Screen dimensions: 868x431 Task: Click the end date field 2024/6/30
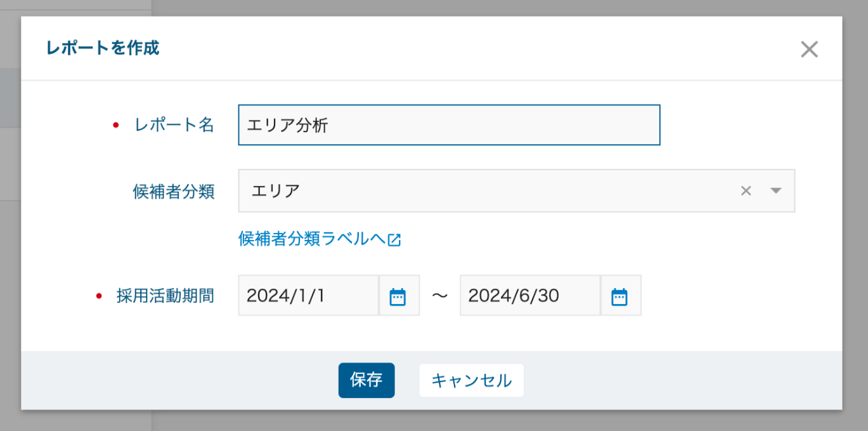click(x=530, y=296)
